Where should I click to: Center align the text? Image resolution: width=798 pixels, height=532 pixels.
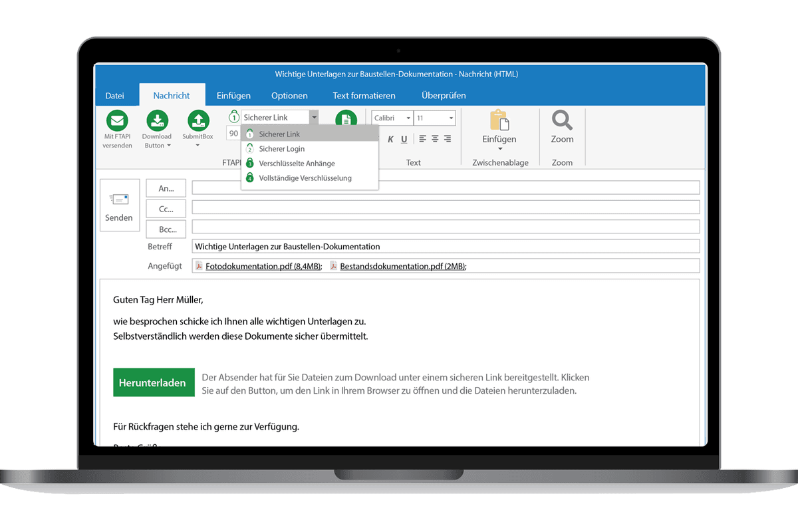tap(435, 139)
